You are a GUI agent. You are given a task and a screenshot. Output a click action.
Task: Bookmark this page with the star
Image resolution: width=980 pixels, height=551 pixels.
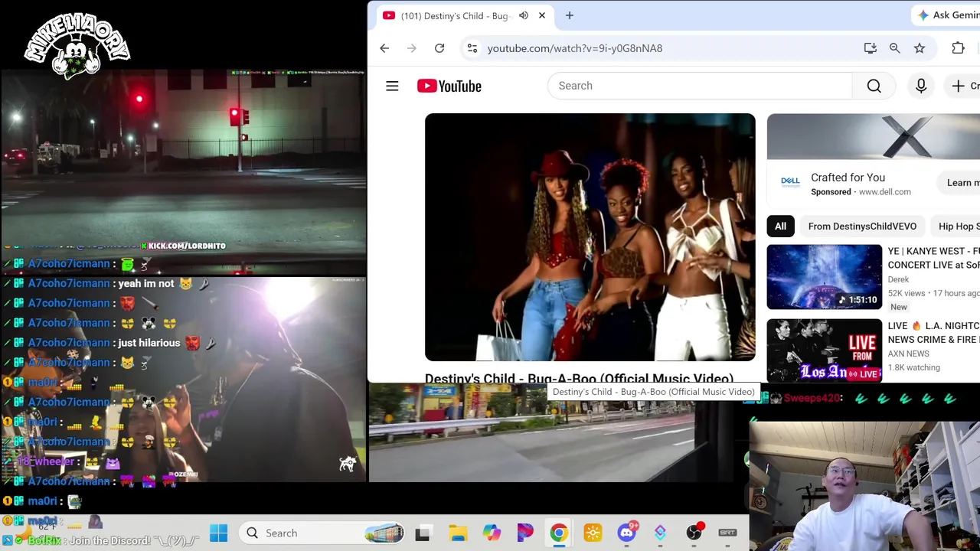[x=920, y=48]
